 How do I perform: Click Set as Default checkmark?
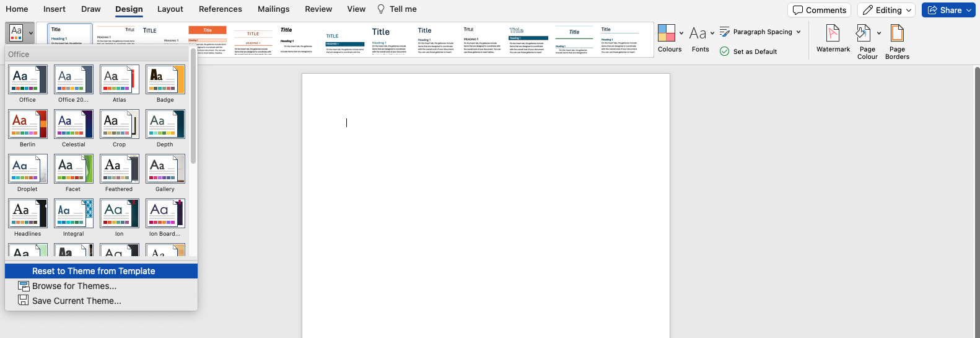pos(725,51)
